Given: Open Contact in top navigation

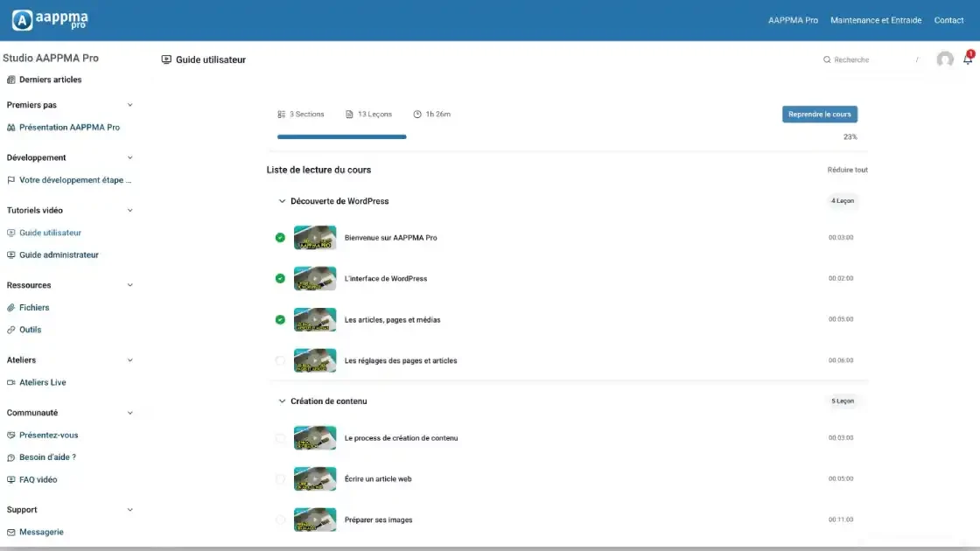Looking at the screenshot, I should (948, 20).
